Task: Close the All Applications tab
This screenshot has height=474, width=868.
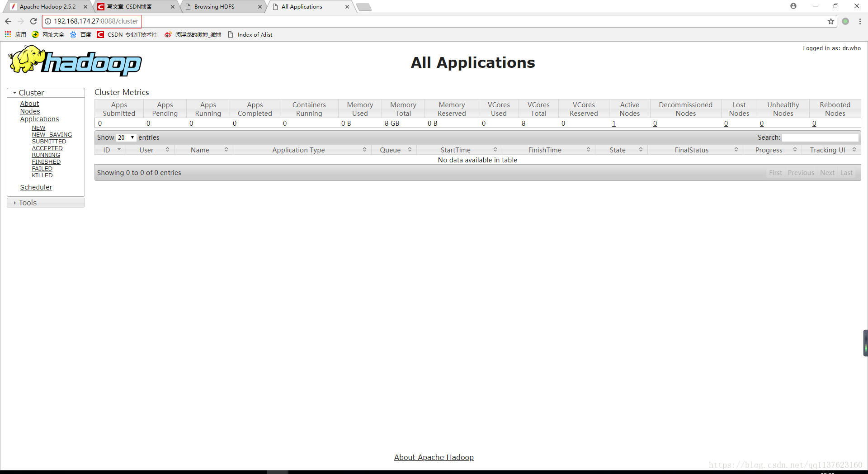Action: pos(347,7)
